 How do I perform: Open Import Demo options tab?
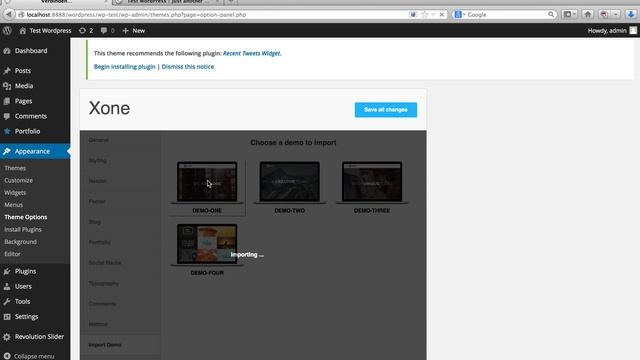[105, 344]
